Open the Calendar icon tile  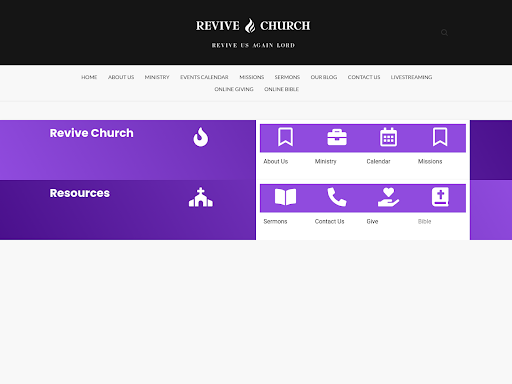pyautogui.click(x=389, y=137)
